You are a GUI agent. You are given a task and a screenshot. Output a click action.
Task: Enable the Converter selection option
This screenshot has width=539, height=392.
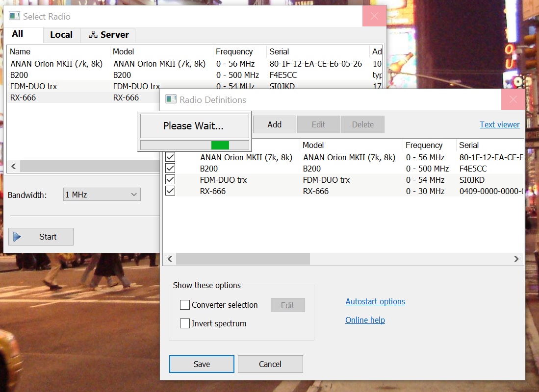[185, 305]
